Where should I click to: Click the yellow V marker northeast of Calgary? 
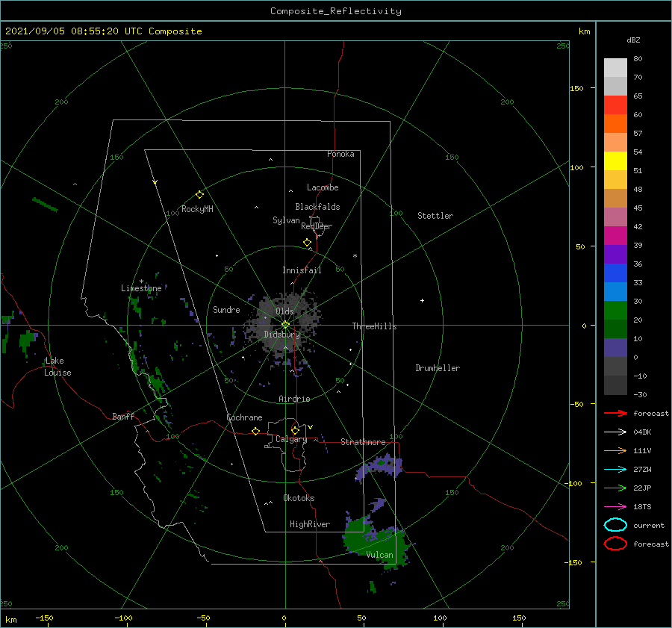click(x=311, y=427)
